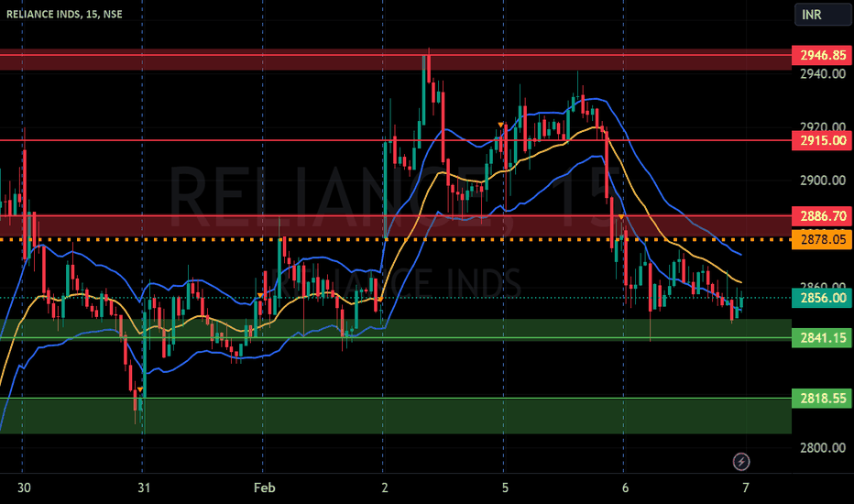This screenshot has width=854, height=504.
Task: Select the 2841.15 green price label
Action: pos(823,338)
